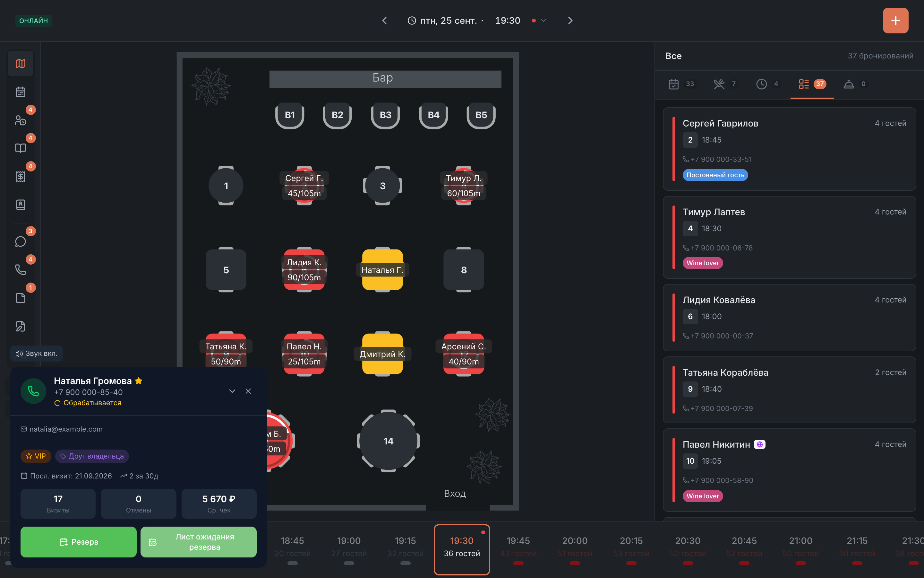Open date and time dropdown chevron
924x578 pixels.
pos(543,21)
